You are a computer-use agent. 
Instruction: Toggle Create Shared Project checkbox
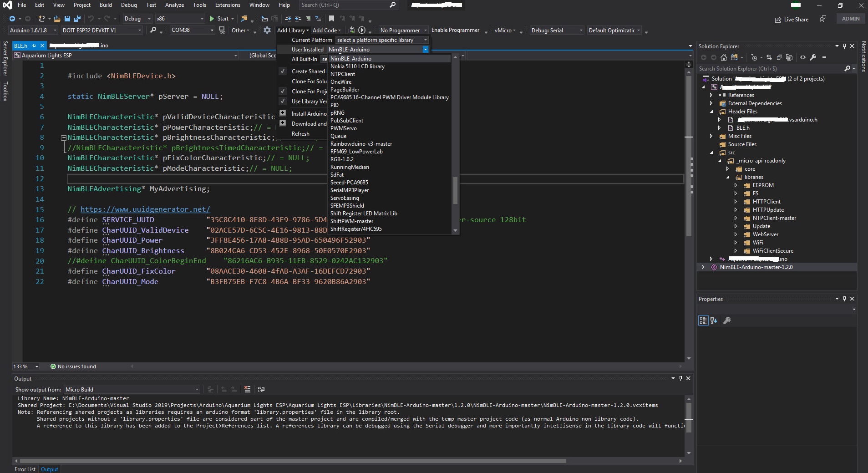pyautogui.click(x=283, y=71)
